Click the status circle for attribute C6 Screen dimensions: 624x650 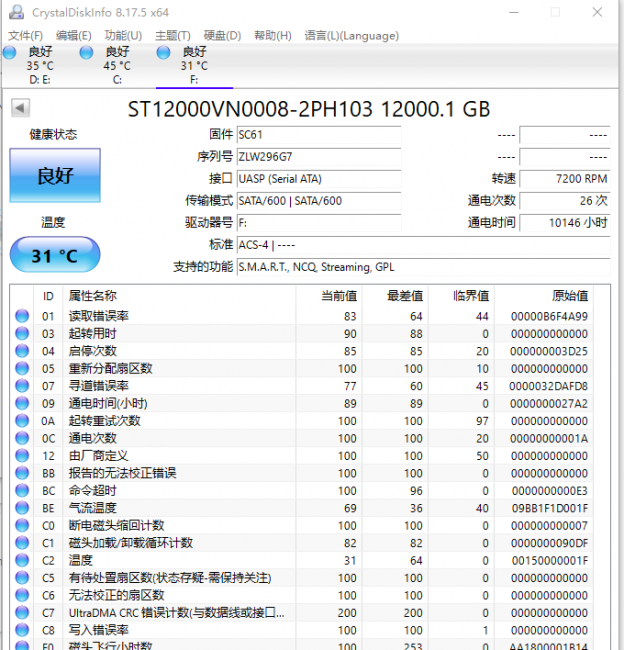[22, 595]
